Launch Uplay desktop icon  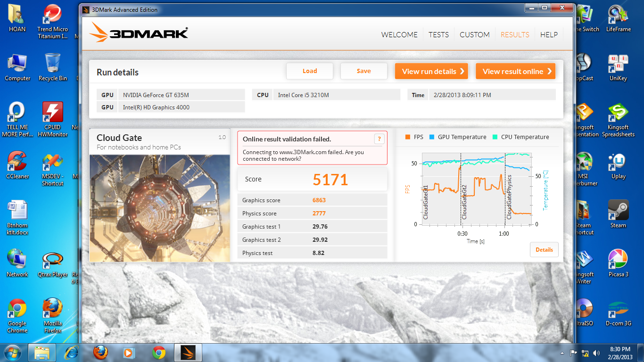[x=619, y=166]
